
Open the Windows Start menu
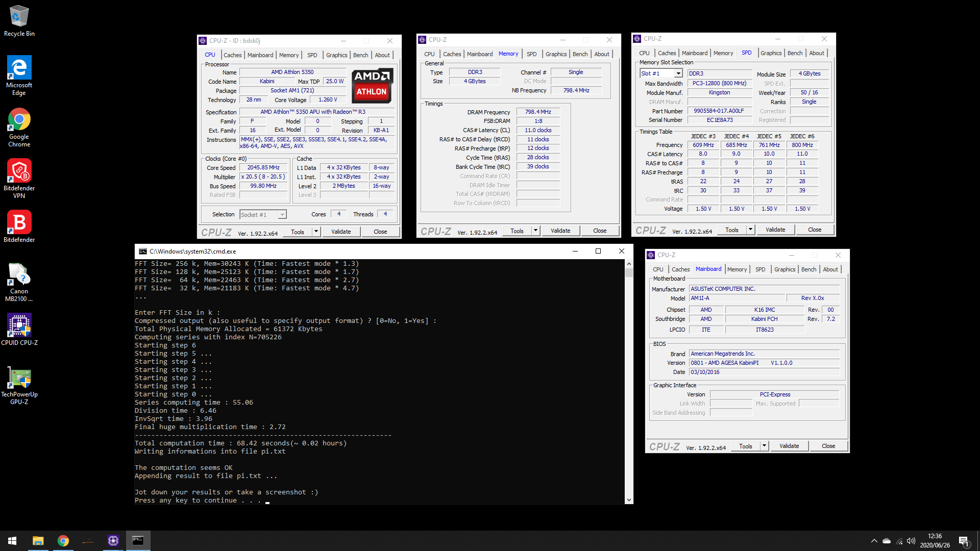[12, 541]
